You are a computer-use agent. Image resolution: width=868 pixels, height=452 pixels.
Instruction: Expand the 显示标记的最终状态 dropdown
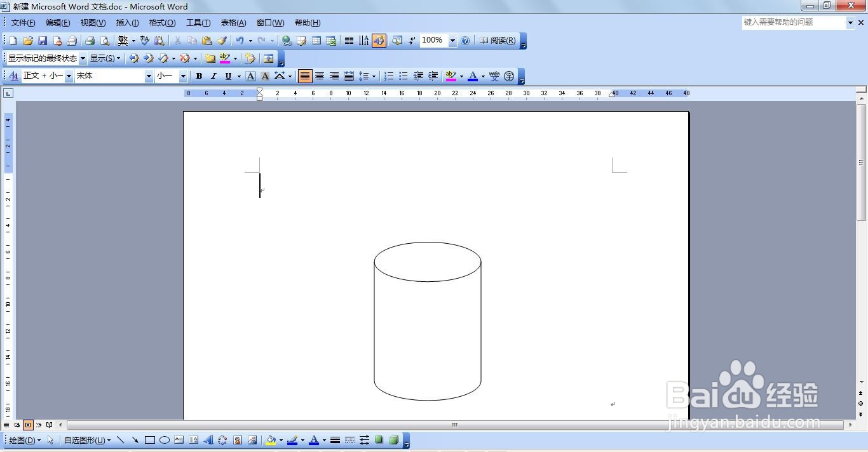[83, 58]
